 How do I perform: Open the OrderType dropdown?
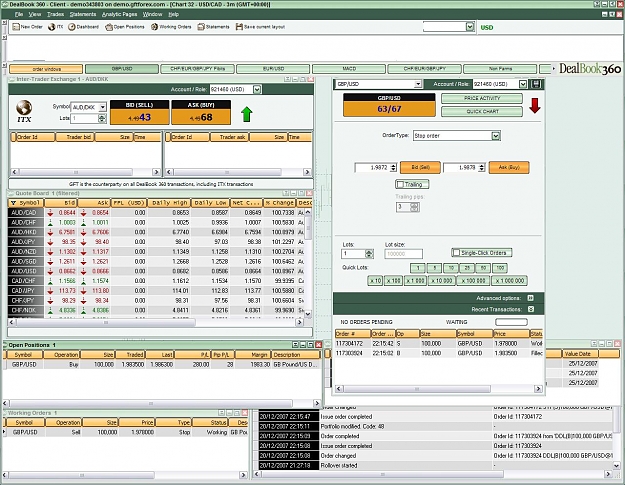click(495, 136)
